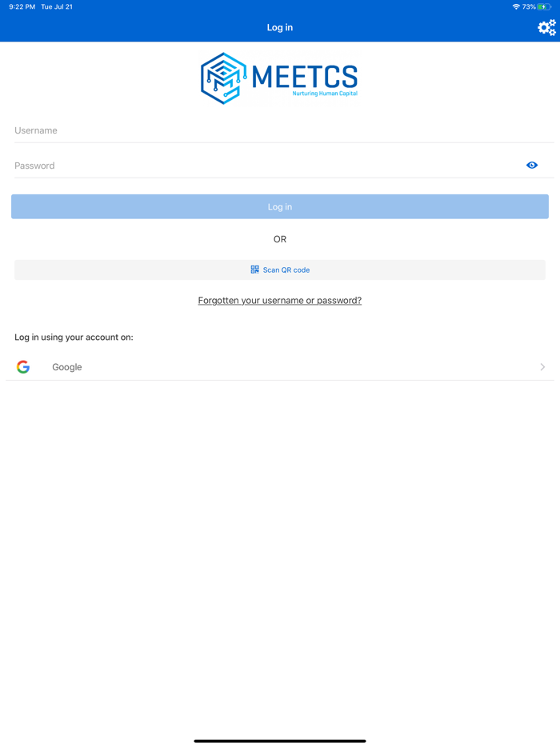Viewport: 560px width, 747px height.
Task: Focus the Password input field
Action: [x=264, y=166]
